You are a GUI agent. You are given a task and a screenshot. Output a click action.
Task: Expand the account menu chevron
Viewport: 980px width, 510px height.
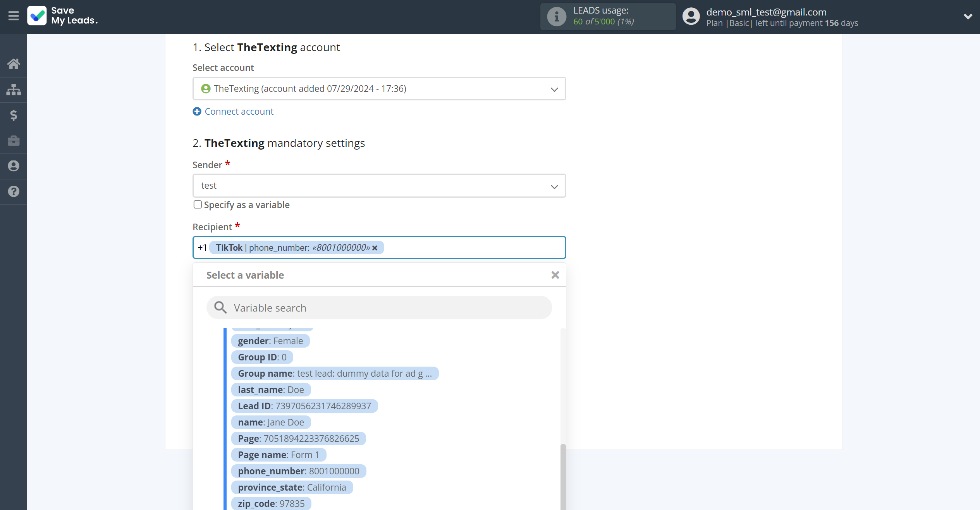pyautogui.click(x=968, y=16)
